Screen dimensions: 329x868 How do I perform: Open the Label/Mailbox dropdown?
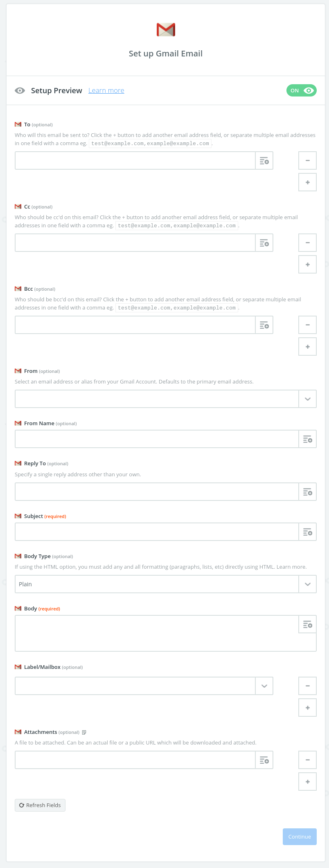point(264,686)
